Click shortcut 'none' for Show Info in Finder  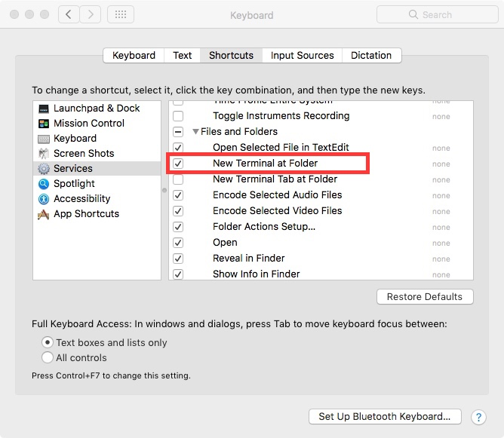pos(441,275)
